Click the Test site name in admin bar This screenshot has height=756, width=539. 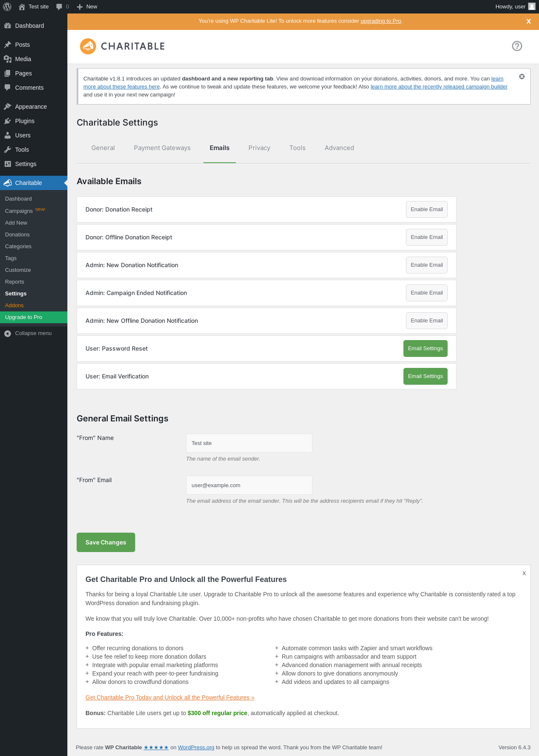(38, 7)
